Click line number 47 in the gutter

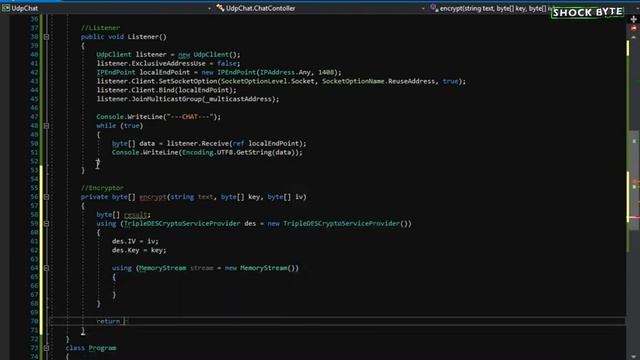pos(33,117)
